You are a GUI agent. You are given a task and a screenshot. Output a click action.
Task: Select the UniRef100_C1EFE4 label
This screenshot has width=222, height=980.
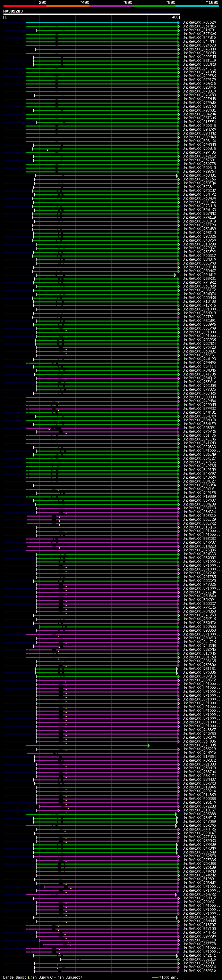point(199,122)
